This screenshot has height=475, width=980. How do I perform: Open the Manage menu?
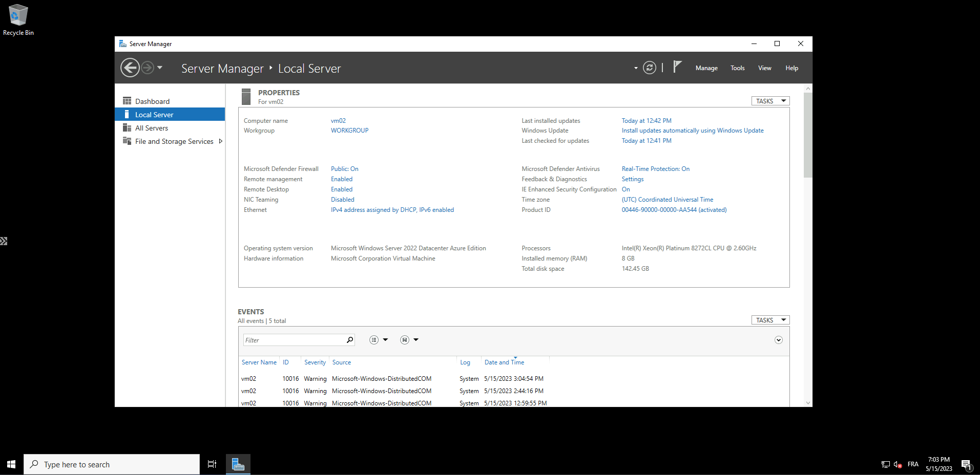point(706,68)
